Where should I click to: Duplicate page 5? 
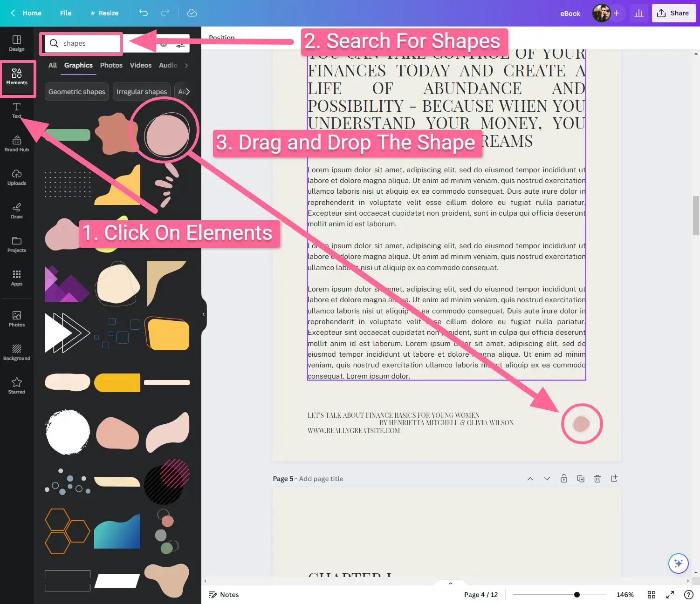click(581, 478)
